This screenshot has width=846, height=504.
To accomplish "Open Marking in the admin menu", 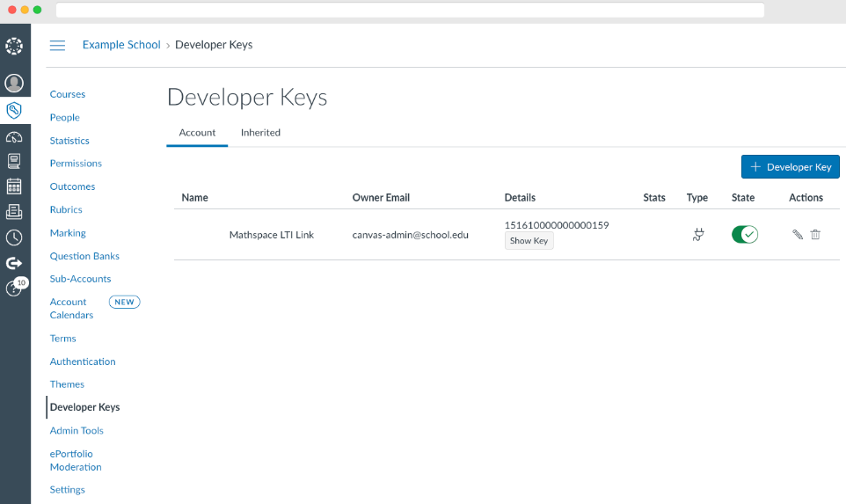I will [68, 233].
